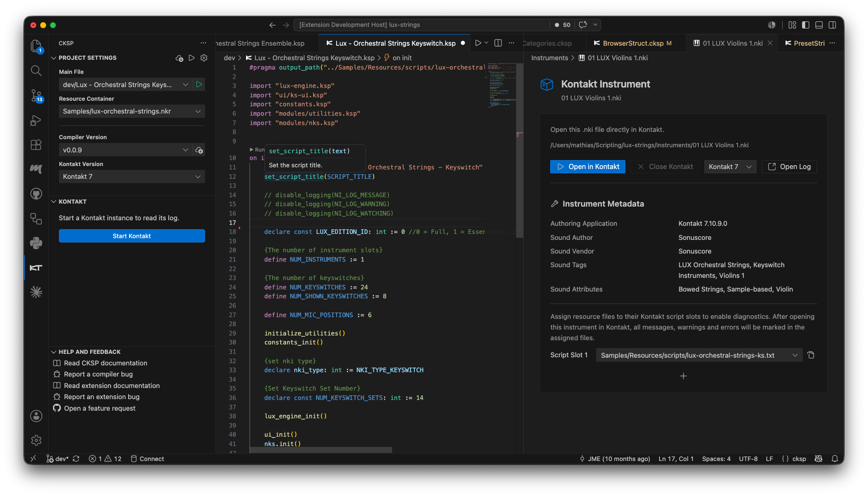The image size is (868, 496).
Task: Copy the Script Slot 1 path icon
Action: point(811,355)
